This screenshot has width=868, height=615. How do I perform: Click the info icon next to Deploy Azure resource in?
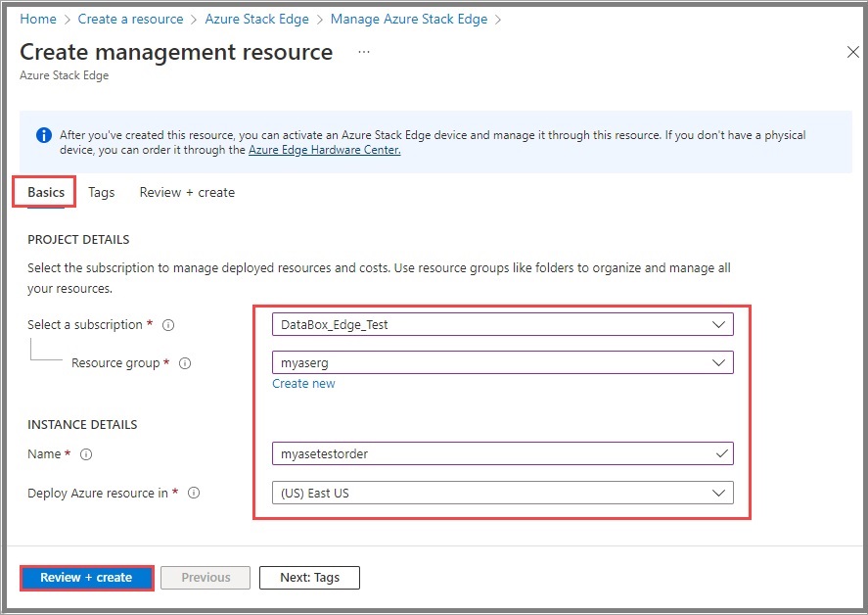193,494
